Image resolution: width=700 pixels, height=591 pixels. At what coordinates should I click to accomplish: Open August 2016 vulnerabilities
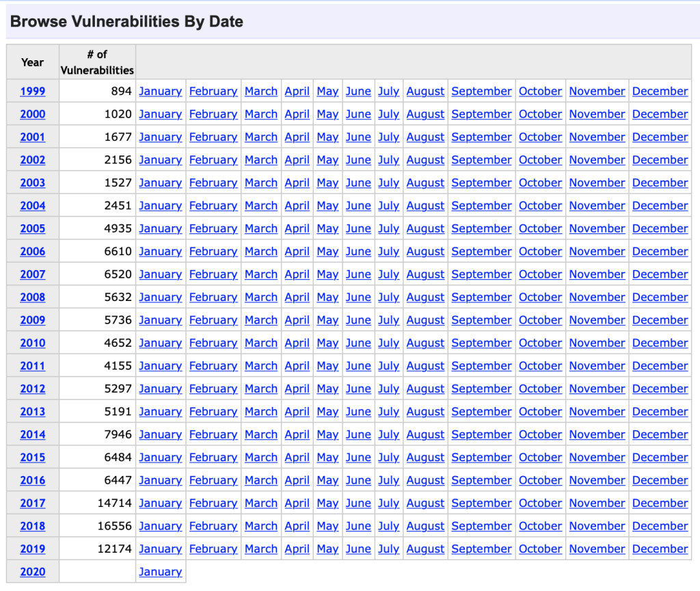pos(425,481)
